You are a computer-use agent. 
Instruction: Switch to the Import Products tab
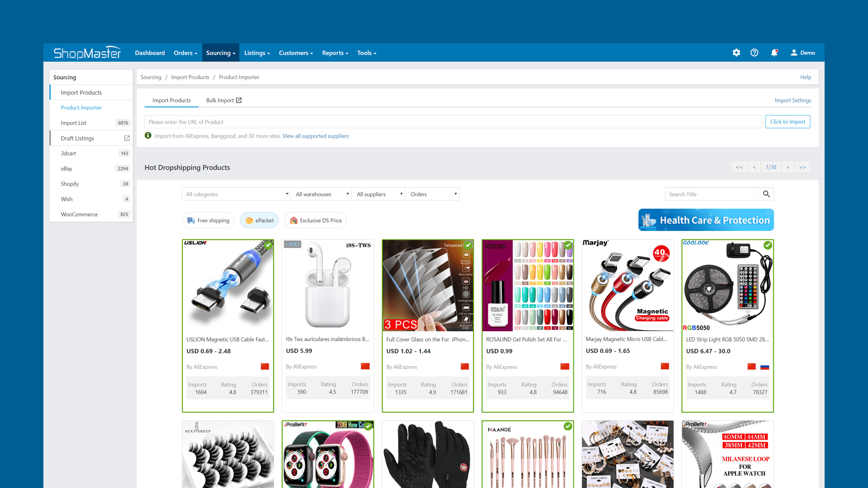(171, 100)
